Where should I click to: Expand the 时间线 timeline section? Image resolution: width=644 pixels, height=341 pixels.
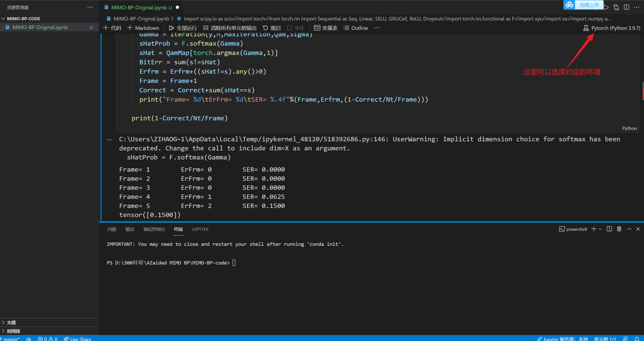click(12, 331)
